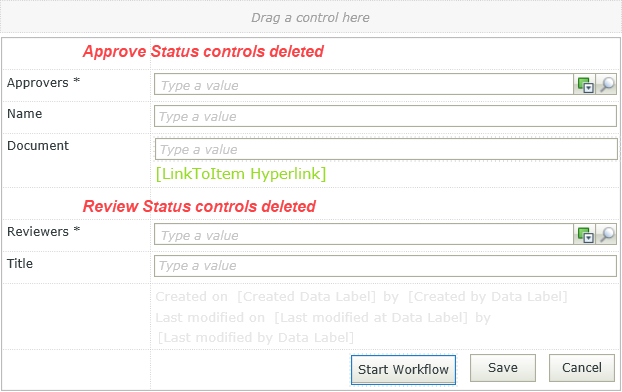
Task: Click the Save button
Action: pyautogui.click(x=503, y=368)
